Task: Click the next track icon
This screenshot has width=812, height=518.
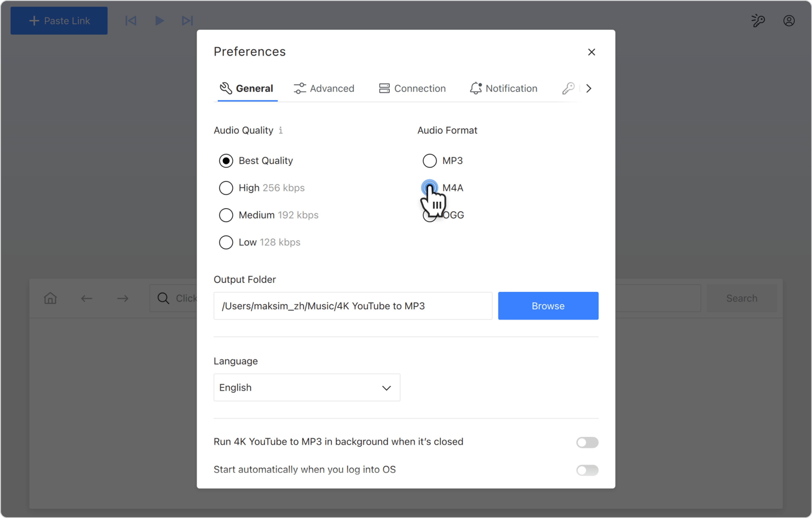Action: coord(187,21)
